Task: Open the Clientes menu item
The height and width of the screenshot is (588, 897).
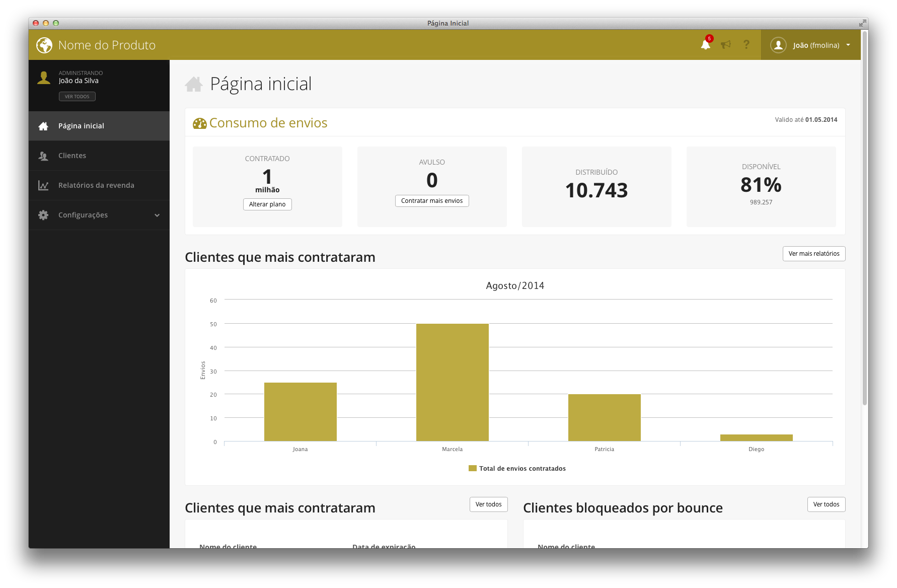Action: coord(99,156)
